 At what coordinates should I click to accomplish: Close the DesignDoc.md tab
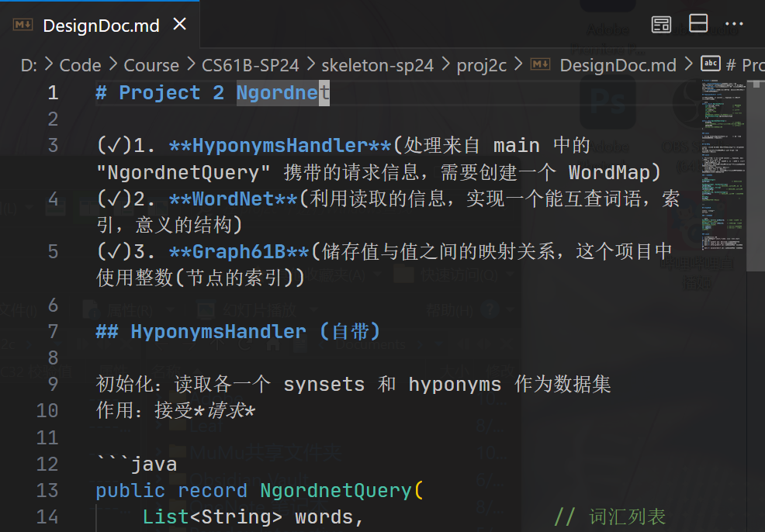point(179,23)
